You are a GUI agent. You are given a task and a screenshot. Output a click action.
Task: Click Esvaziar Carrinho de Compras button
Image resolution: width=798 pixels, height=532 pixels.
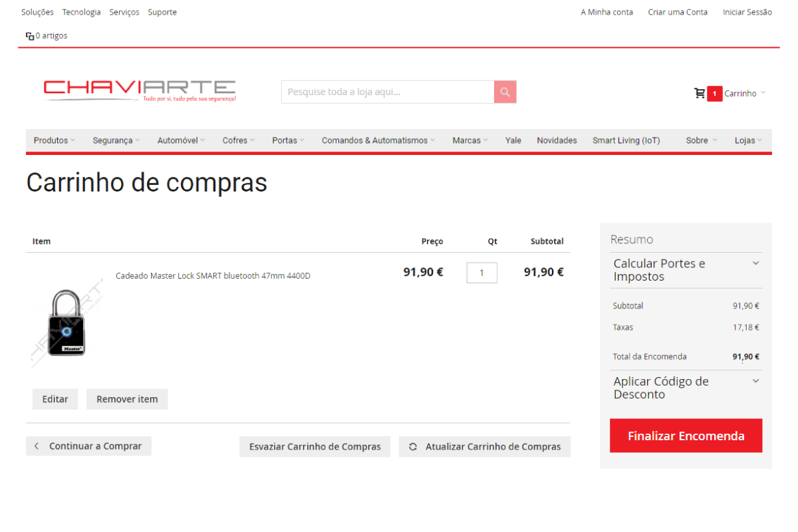pyautogui.click(x=315, y=447)
